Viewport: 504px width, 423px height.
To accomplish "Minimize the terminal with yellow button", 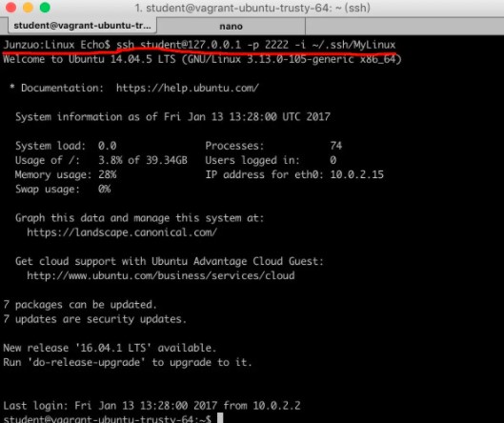I will (28, 7).
